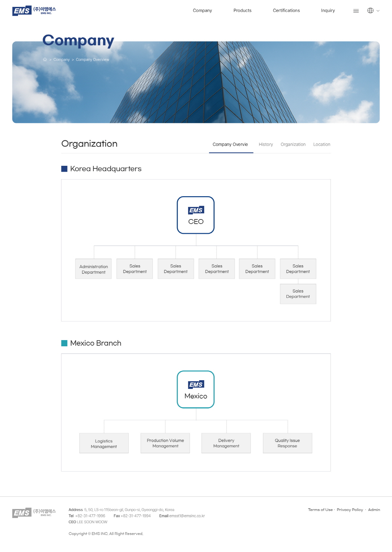Click the EMS logo in CEO box
The image size is (392, 552).
click(196, 210)
